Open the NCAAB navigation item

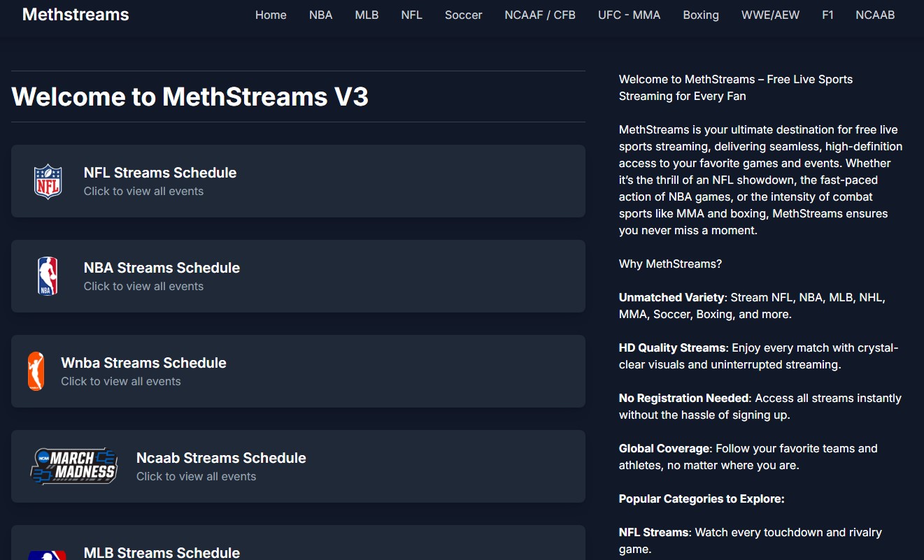coord(875,15)
